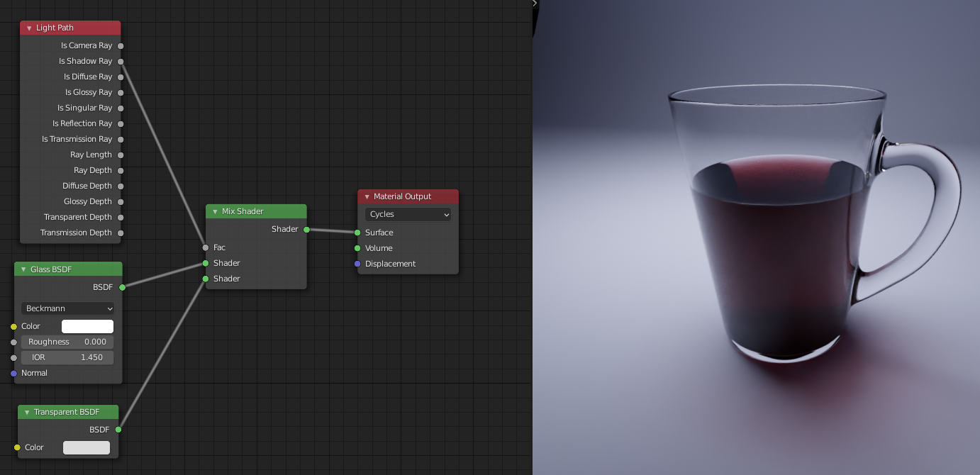
Task: Click the Displacement input socket
Action: point(357,264)
